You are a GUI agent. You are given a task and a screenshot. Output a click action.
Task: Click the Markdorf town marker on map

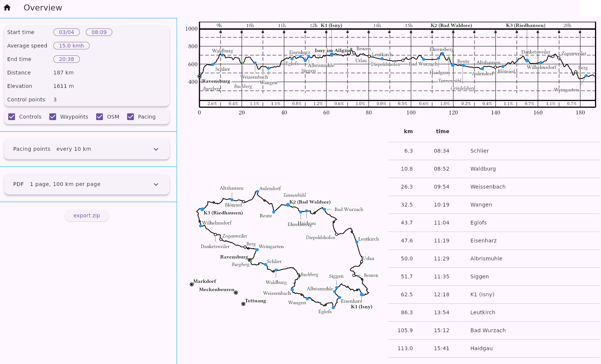192,284
